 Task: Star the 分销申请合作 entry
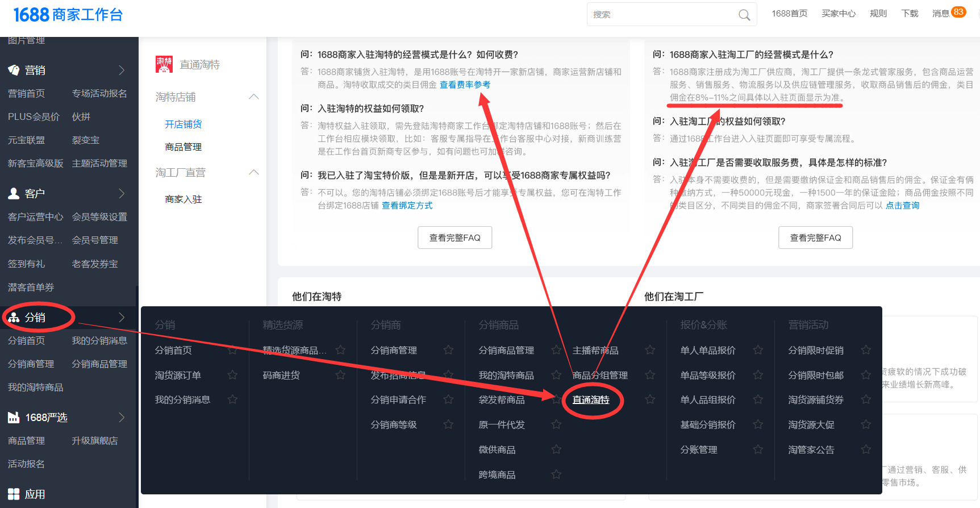click(448, 399)
